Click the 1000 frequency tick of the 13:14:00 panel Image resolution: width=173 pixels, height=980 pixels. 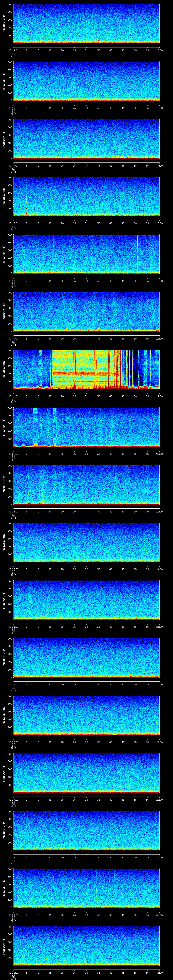pos(9,5)
